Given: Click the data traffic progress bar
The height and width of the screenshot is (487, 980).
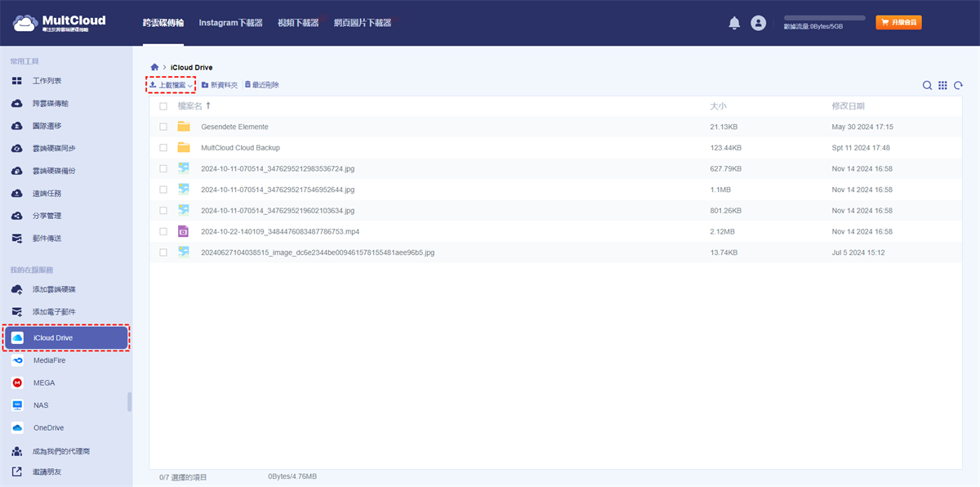Looking at the screenshot, I should click(824, 17).
